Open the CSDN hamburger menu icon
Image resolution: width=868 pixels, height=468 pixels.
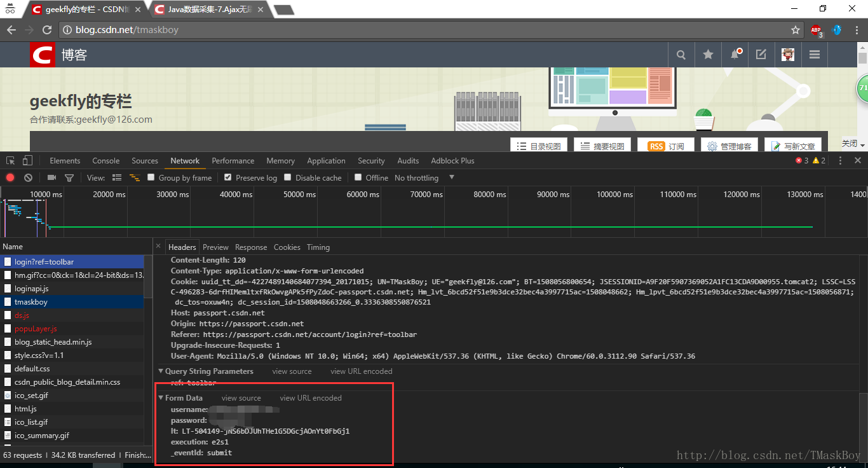coord(815,55)
